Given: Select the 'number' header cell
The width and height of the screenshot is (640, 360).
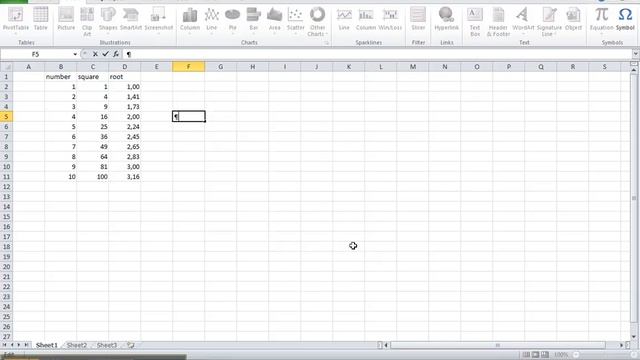Looking at the screenshot, I should click(x=60, y=77).
